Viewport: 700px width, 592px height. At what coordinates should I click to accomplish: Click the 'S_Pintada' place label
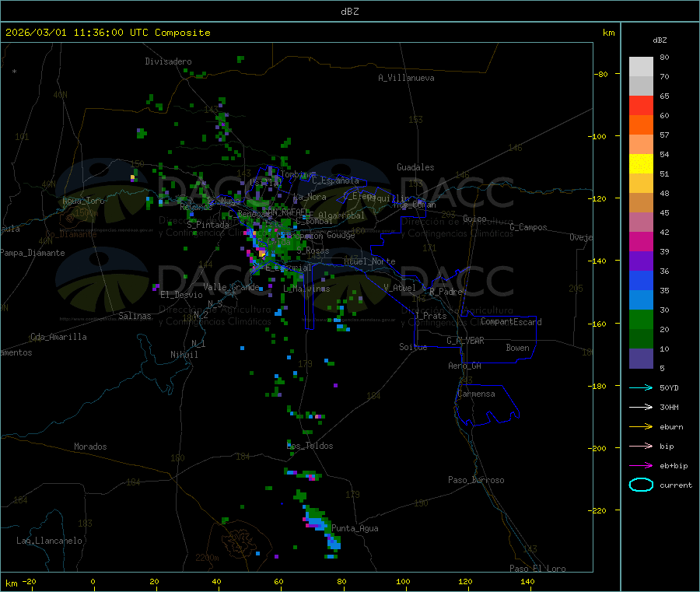[x=208, y=225]
